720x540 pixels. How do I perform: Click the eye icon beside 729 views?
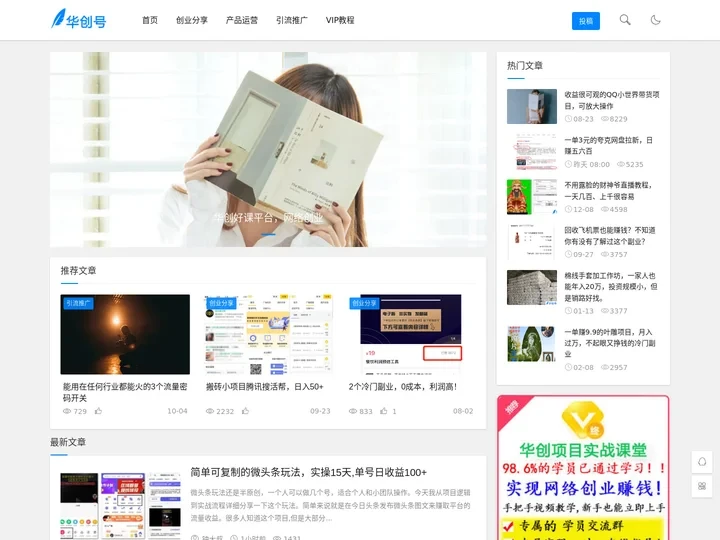[x=67, y=411]
